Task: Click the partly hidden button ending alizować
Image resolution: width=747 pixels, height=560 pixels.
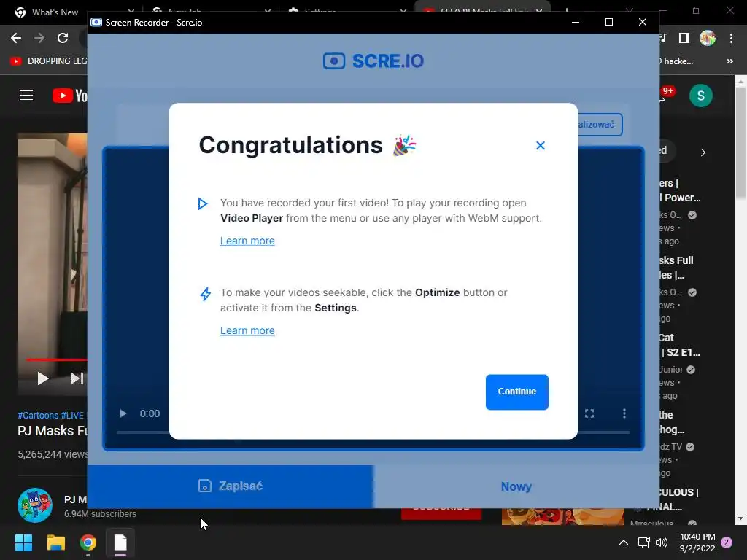Action: 600,124
